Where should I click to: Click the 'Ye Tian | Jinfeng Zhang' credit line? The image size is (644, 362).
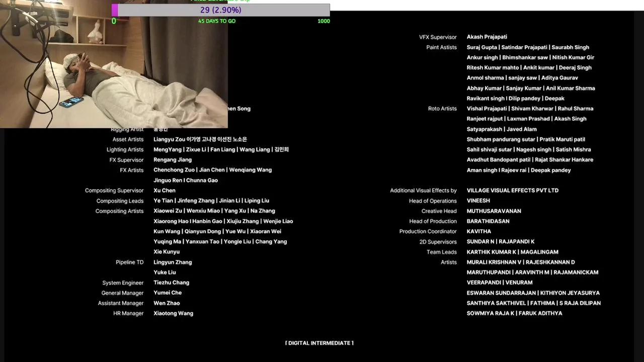click(211, 201)
